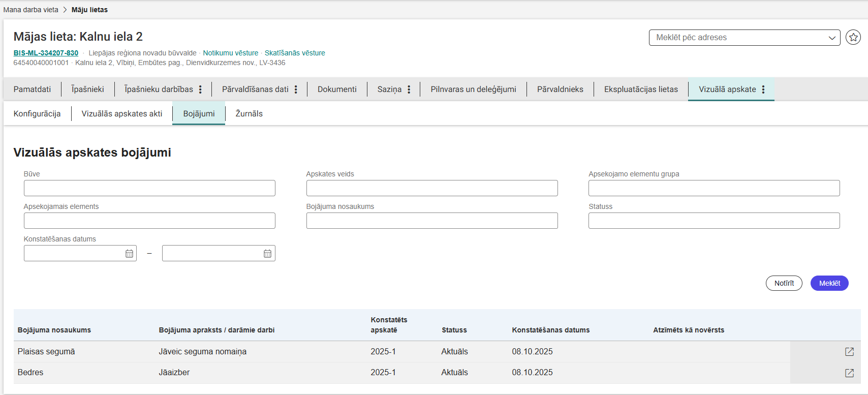The width and height of the screenshot is (868, 395).
Task: Open Notikumu vēsture link
Action: (230, 53)
